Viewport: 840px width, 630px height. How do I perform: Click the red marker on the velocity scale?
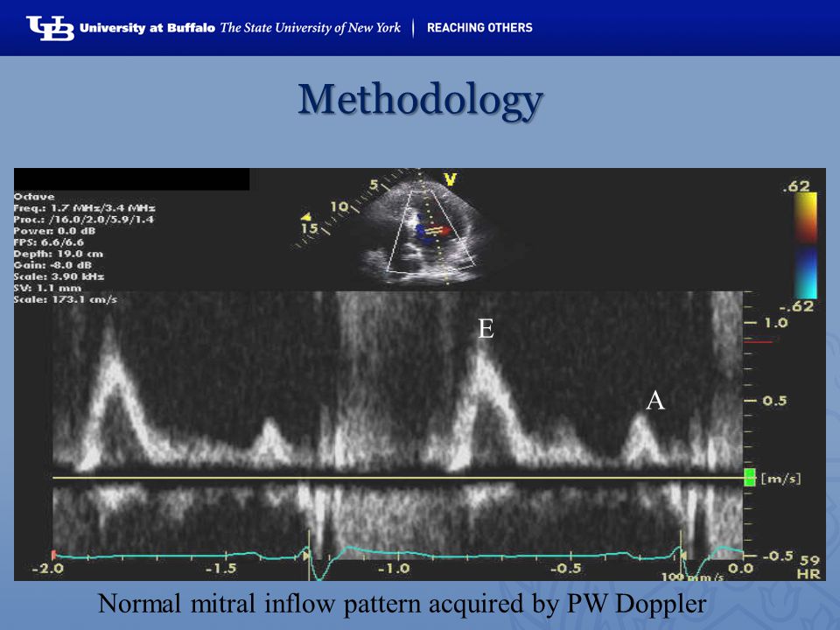(x=759, y=341)
